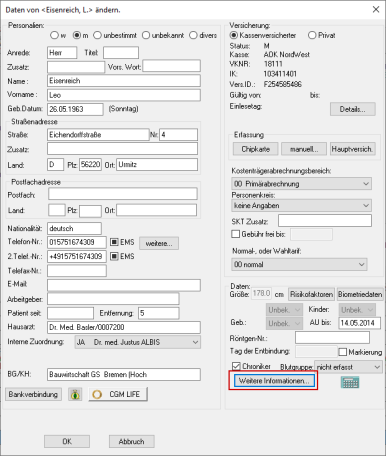Click the 2.Telef.-Nr. field

[x=77, y=256]
